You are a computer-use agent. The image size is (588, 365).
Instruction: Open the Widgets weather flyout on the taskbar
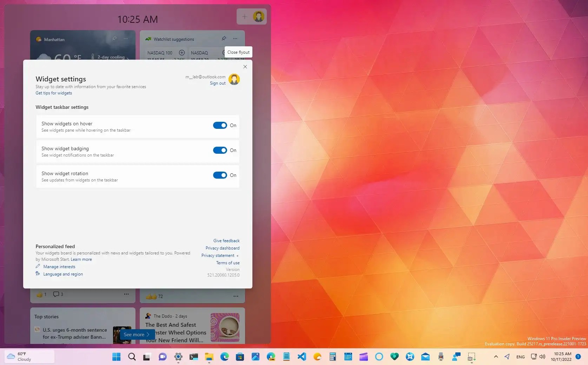click(29, 357)
